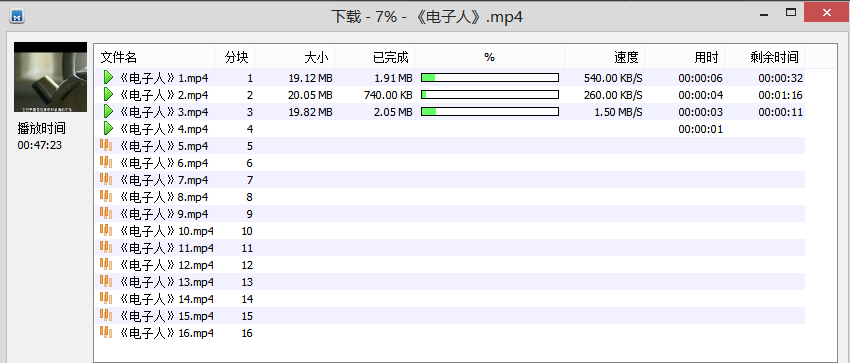Click the play icon of 《电子人》1.mp4
850x363 pixels.
pyautogui.click(x=108, y=77)
